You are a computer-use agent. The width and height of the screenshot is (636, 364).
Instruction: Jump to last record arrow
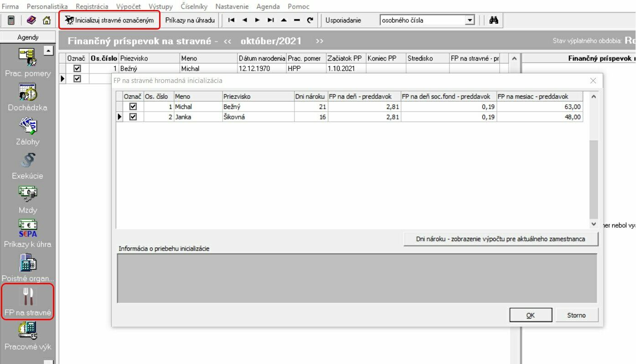point(271,20)
